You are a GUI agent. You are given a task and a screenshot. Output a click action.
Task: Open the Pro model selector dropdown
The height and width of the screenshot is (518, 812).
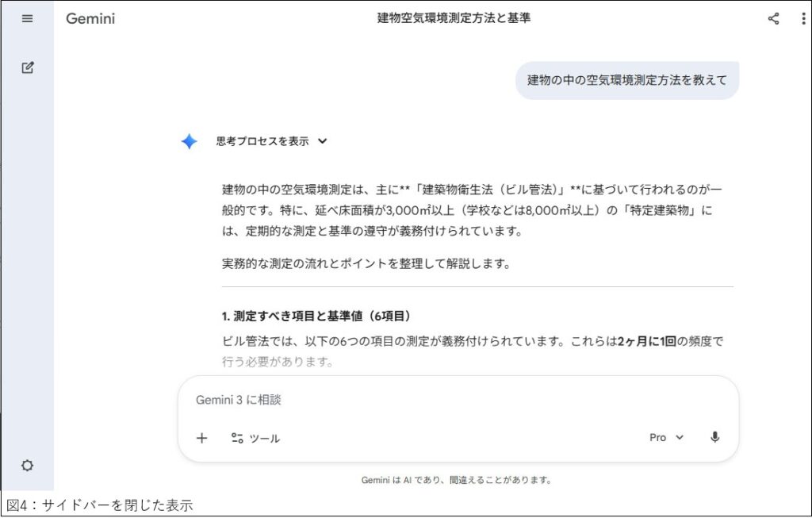[x=666, y=437]
